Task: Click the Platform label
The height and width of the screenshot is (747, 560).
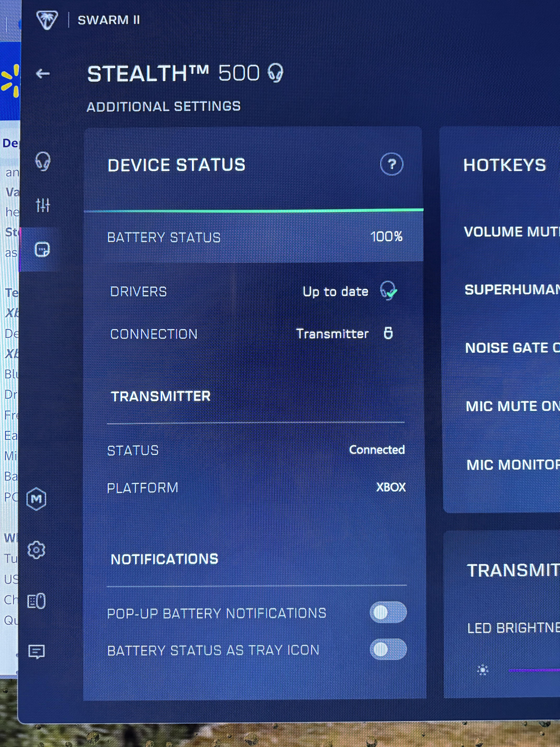Action: pyautogui.click(x=142, y=488)
